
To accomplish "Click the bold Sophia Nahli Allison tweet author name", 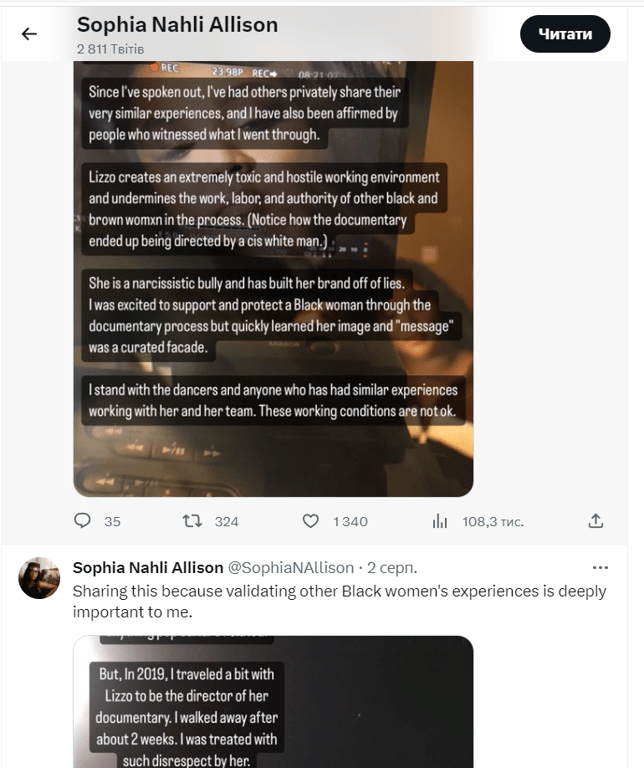I will coord(148,567).
